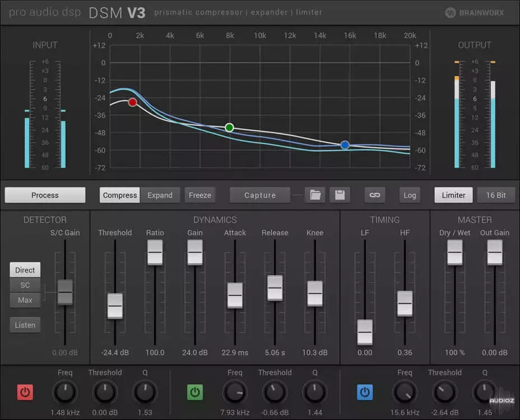Image resolution: width=520 pixels, height=420 pixels.
Task: Click the Dry / Wet slider handle
Action: click(454, 252)
